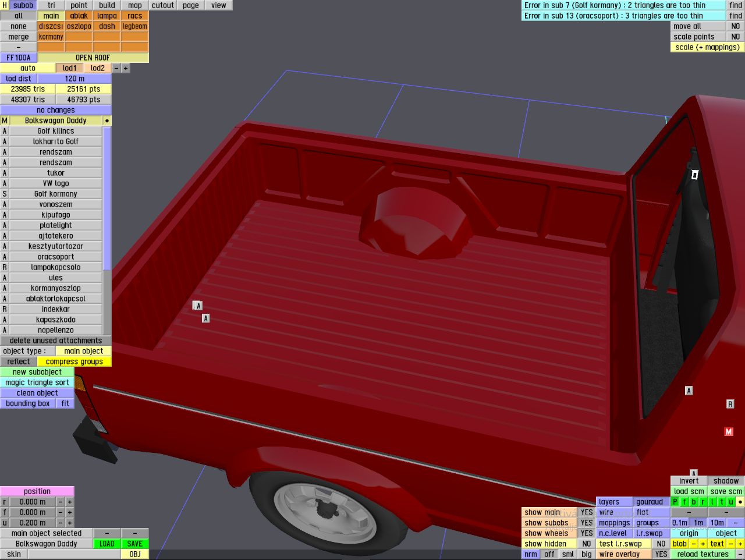Click the magic triangle sort button
Screen dimensions: 745x560
tap(37, 382)
